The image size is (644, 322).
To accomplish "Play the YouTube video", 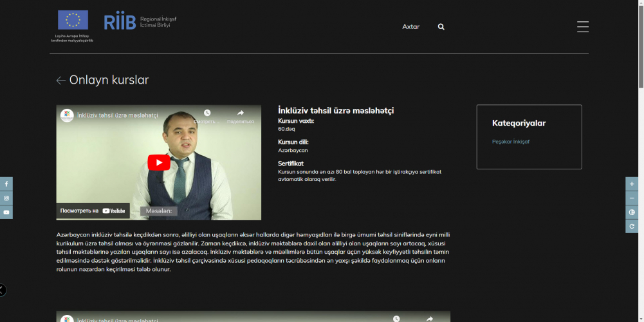I will coord(159,162).
